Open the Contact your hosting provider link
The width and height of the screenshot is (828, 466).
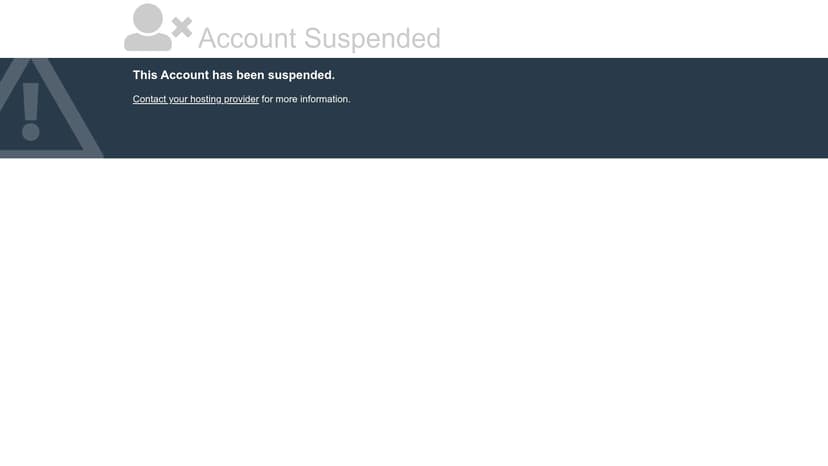click(196, 99)
